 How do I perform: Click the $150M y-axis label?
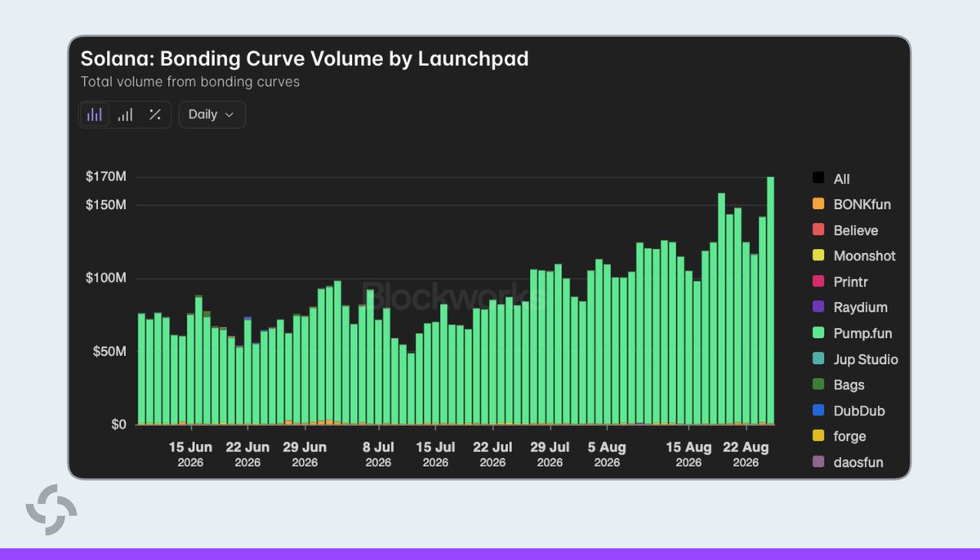pos(106,205)
